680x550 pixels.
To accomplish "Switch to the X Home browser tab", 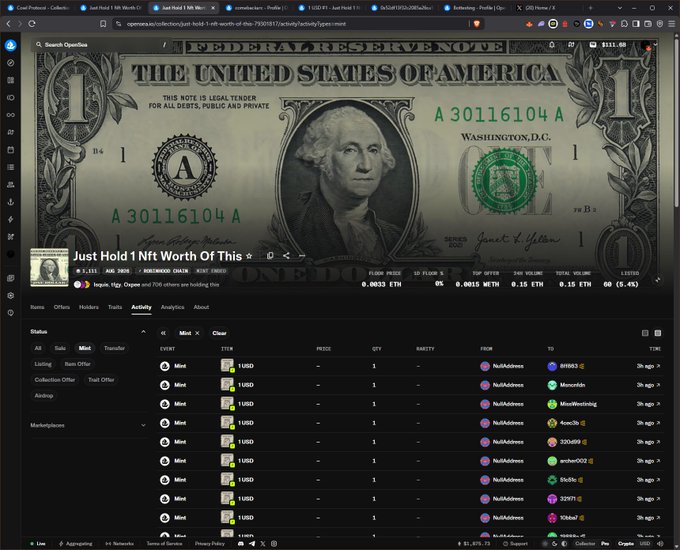I will click(x=541, y=8).
